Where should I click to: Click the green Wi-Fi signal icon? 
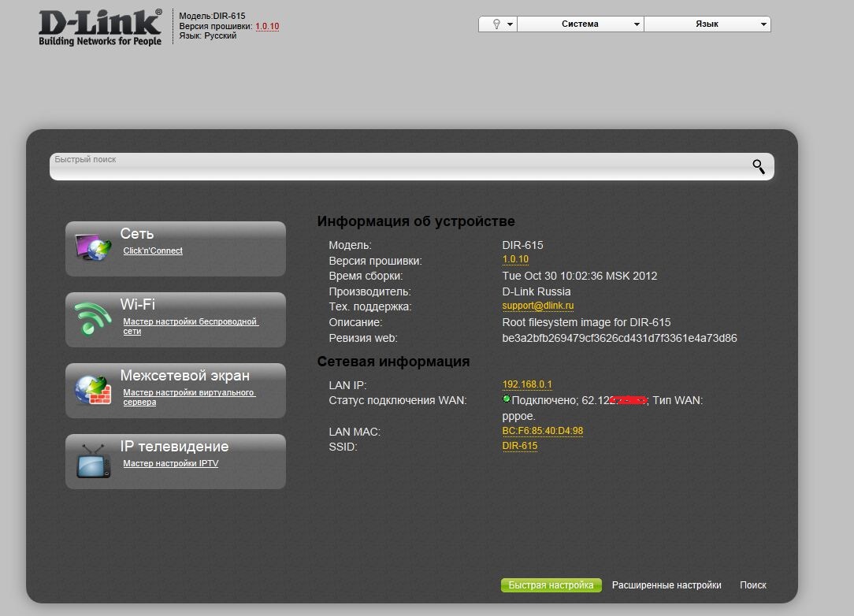(x=92, y=318)
